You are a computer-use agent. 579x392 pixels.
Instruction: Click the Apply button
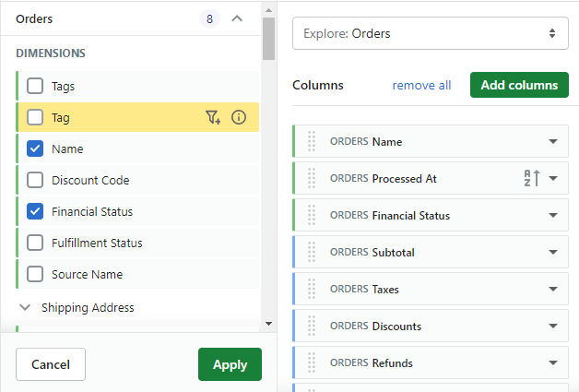[x=230, y=364]
